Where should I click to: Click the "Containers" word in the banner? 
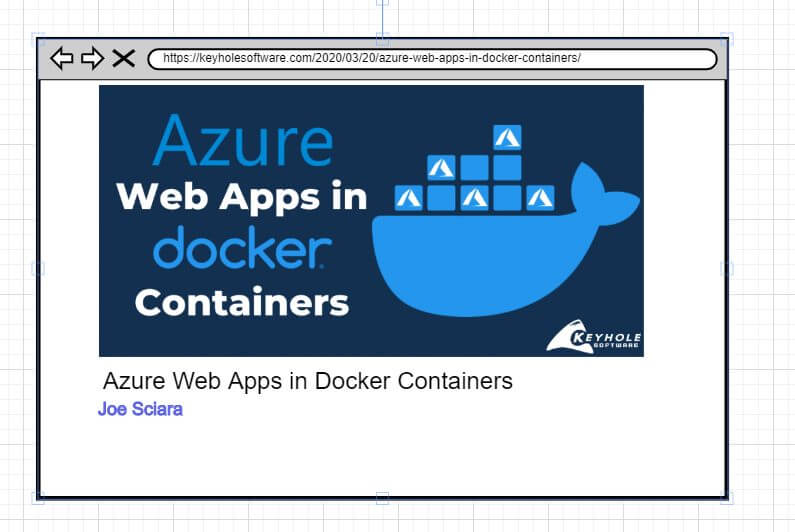pyautogui.click(x=242, y=302)
